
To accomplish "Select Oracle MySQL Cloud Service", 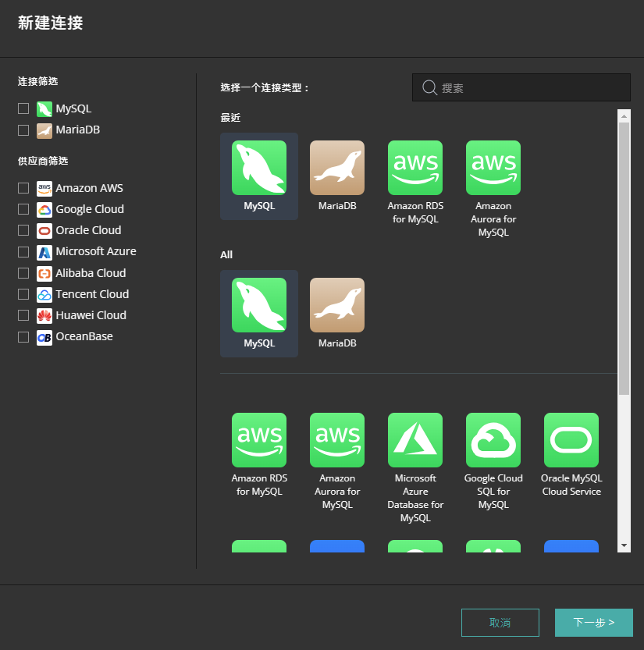I will coord(571,455).
